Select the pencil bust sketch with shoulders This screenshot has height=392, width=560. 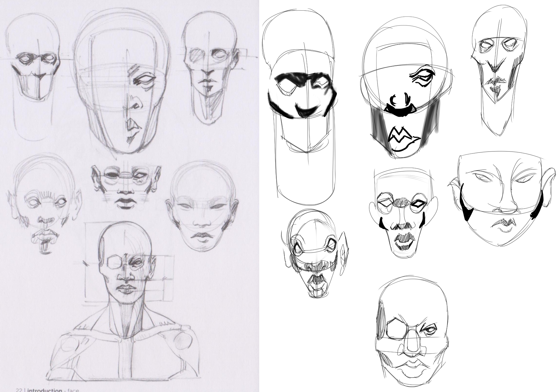pos(125,302)
